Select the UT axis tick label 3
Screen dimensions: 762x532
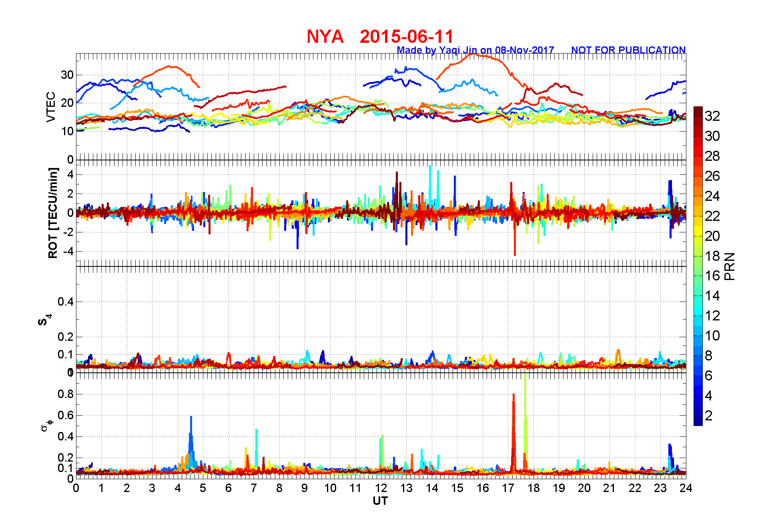[152, 488]
